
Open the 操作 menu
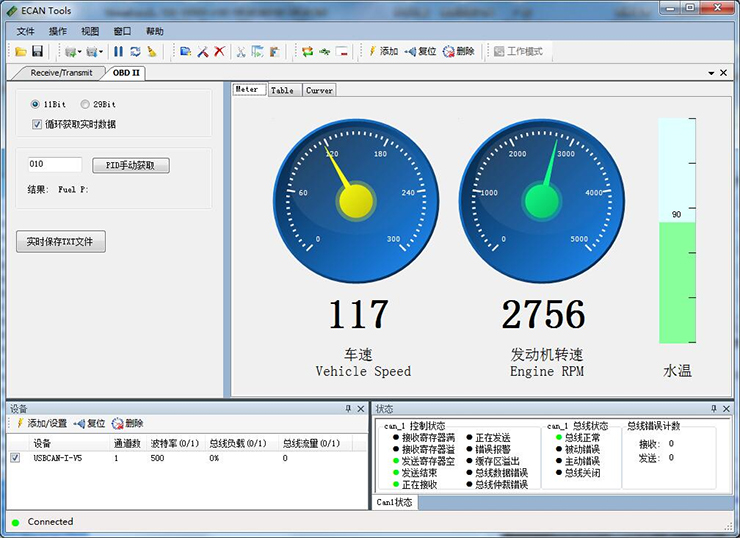coord(58,31)
